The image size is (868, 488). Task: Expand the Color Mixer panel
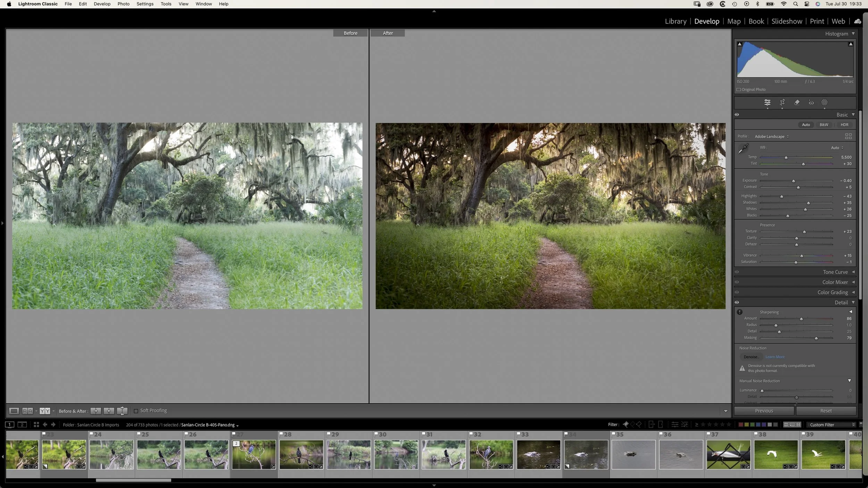[835, 282]
